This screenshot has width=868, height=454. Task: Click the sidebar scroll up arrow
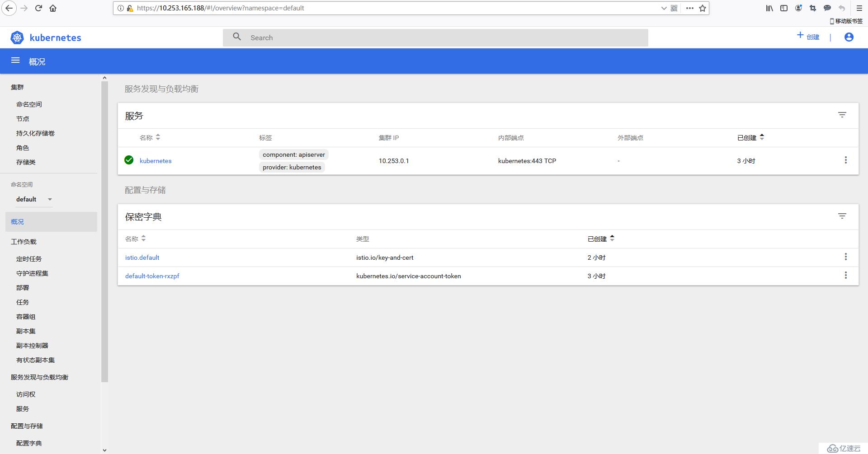click(105, 78)
